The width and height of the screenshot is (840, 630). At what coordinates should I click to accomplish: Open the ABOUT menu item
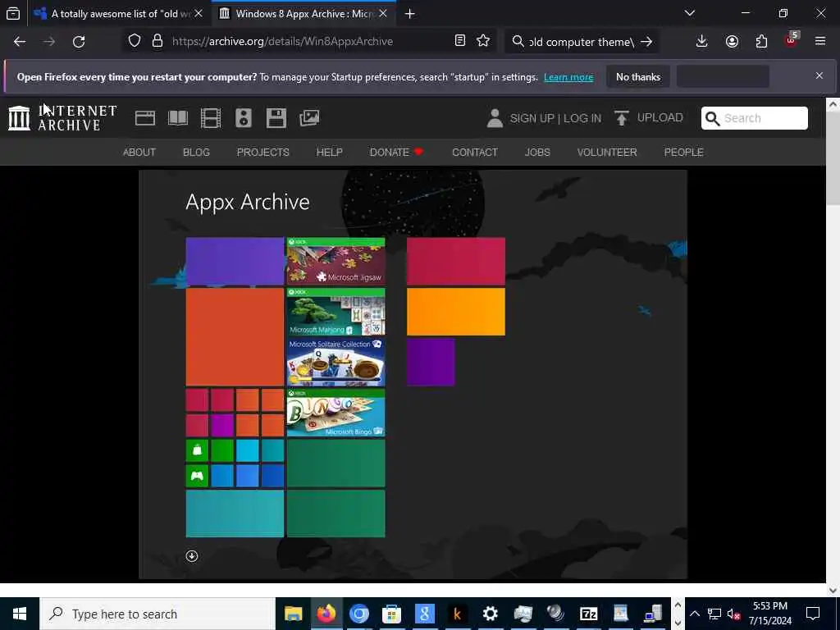click(x=139, y=152)
